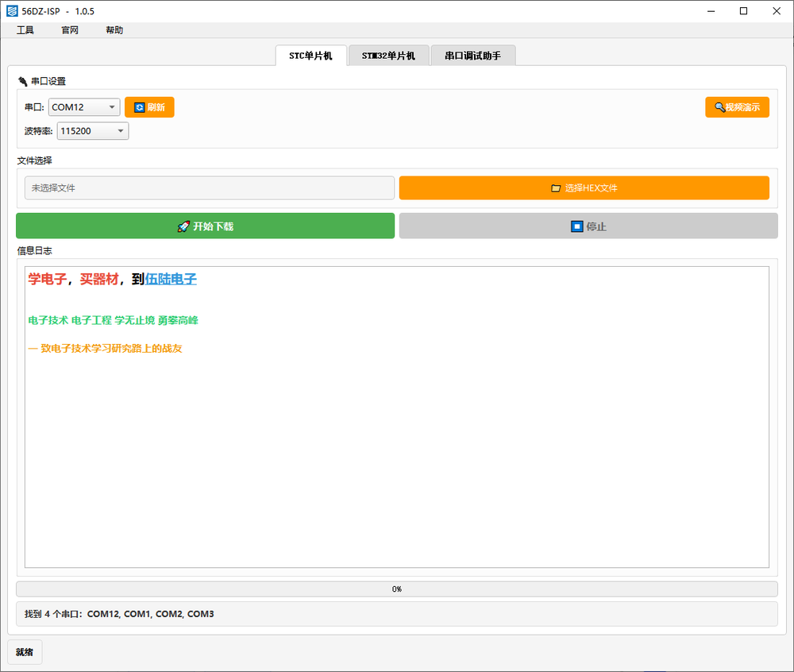The image size is (794, 672).
Task: Click the green slogan line in the log
Action: [113, 321]
